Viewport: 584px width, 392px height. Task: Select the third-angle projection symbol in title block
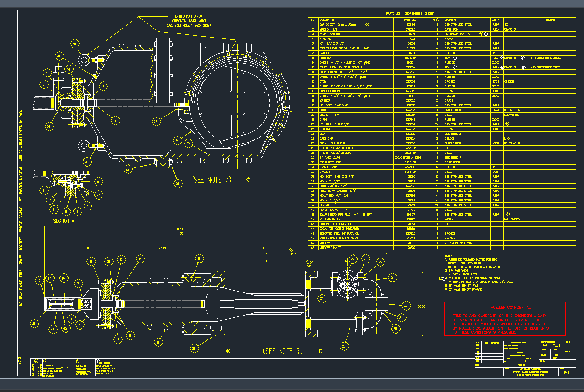click(x=556, y=345)
